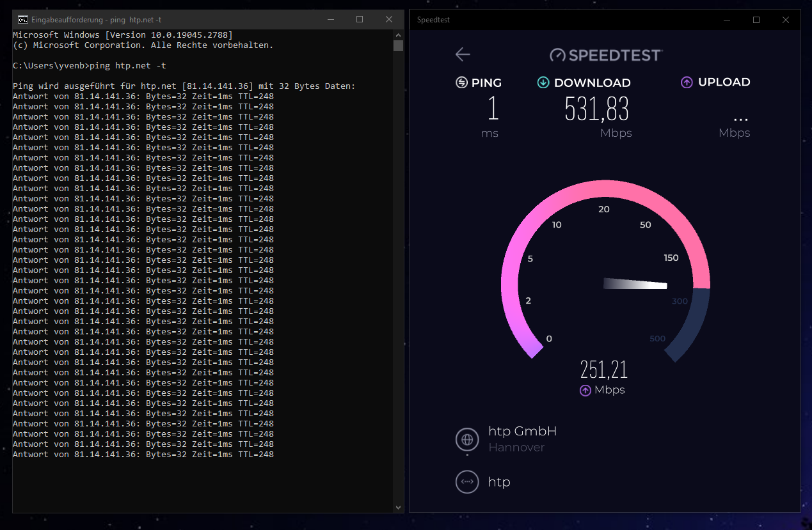The image size is (812, 530).
Task: Click the Speedtest logo gauge icon
Action: [x=558, y=55]
